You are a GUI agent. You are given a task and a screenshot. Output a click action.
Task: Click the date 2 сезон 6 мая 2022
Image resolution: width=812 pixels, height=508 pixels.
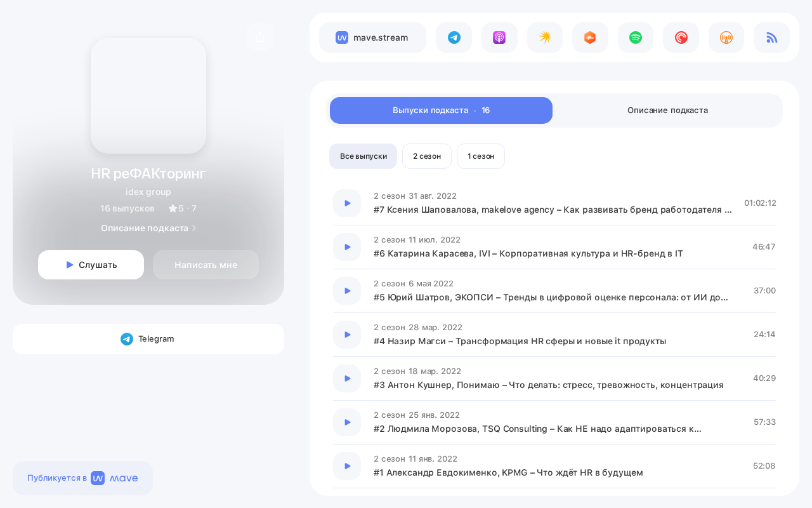(x=414, y=284)
